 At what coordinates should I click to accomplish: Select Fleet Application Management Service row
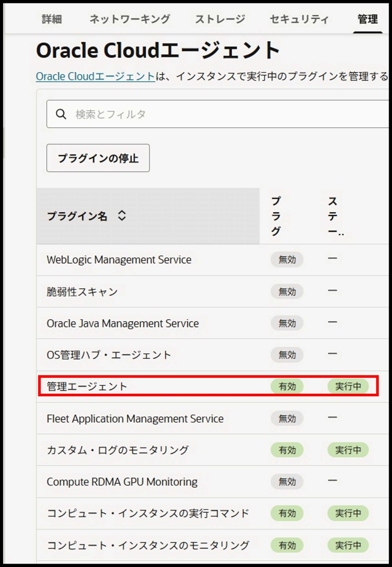[x=135, y=419]
